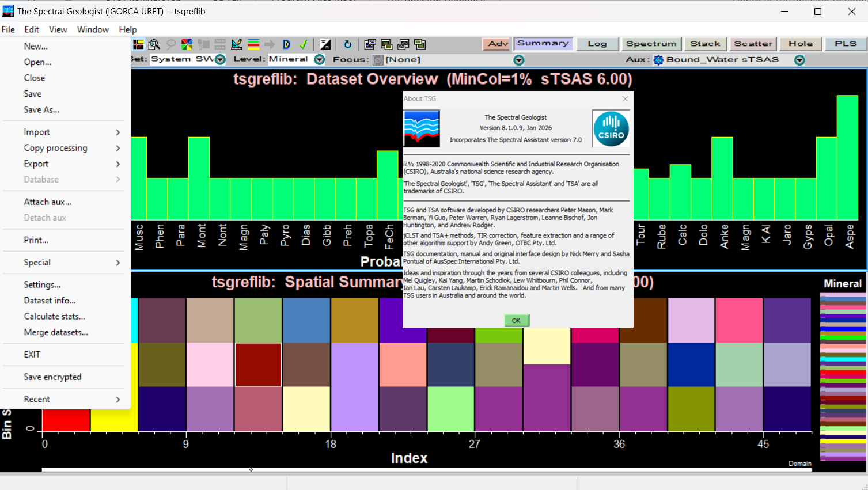Click the Mineral legend color strip

coord(843,377)
